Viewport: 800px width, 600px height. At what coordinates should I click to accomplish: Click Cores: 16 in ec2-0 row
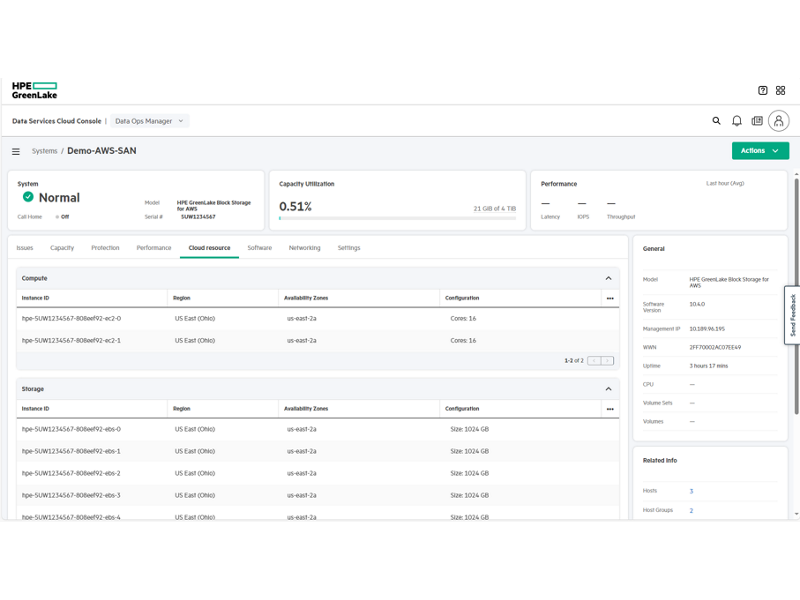[x=463, y=318]
